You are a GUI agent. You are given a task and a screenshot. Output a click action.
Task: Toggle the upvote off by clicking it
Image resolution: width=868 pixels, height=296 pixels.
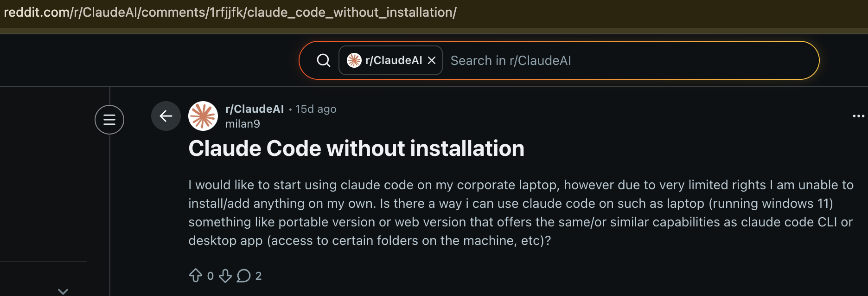pyautogui.click(x=197, y=275)
